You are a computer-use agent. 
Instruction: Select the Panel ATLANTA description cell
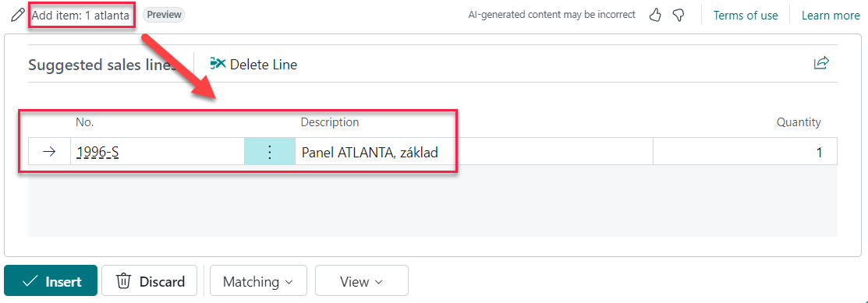click(474, 152)
